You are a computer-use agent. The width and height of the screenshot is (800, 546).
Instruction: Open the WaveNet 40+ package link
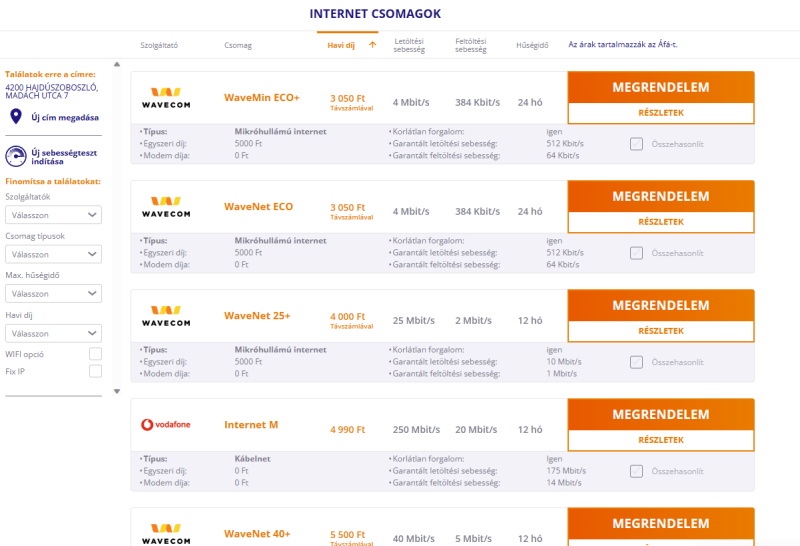pyautogui.click(x=257, y=534)
